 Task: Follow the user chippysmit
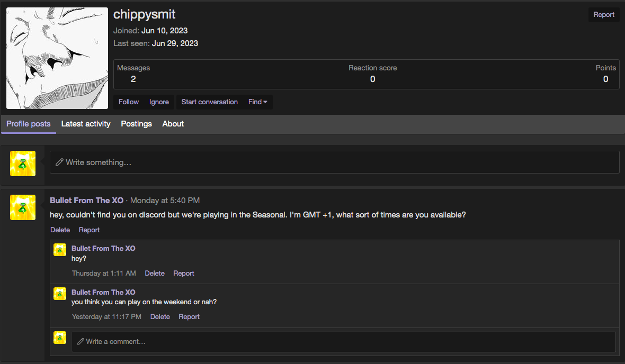(x=129, y=102)
